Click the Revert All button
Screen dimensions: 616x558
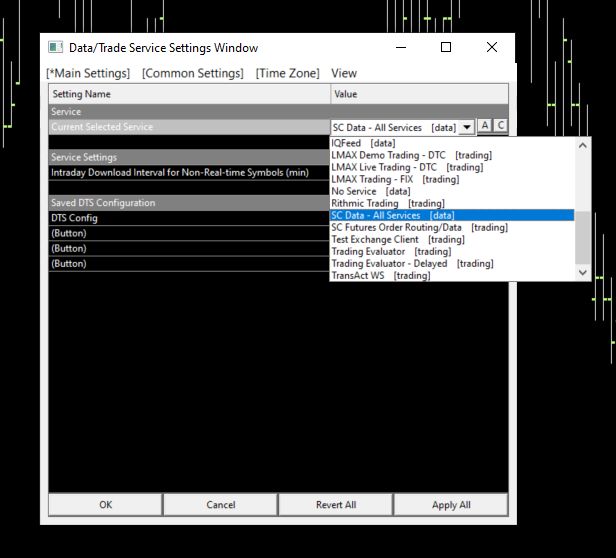pyautogui.click(x=336, y=505)
